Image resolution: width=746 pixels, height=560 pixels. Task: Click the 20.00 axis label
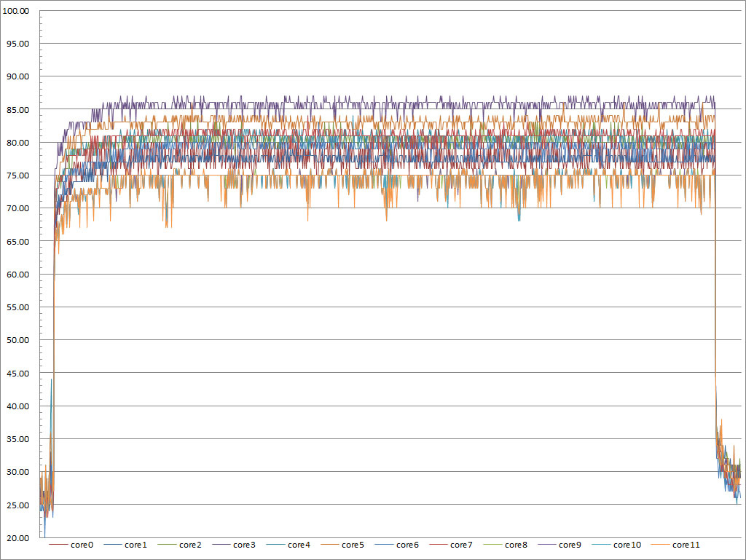point(17,537)
